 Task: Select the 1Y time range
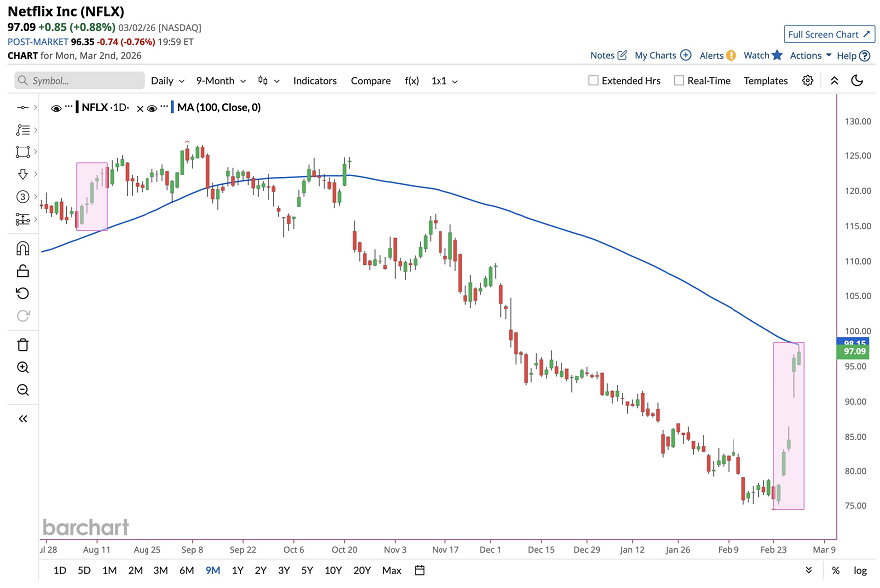click(237, 571)
